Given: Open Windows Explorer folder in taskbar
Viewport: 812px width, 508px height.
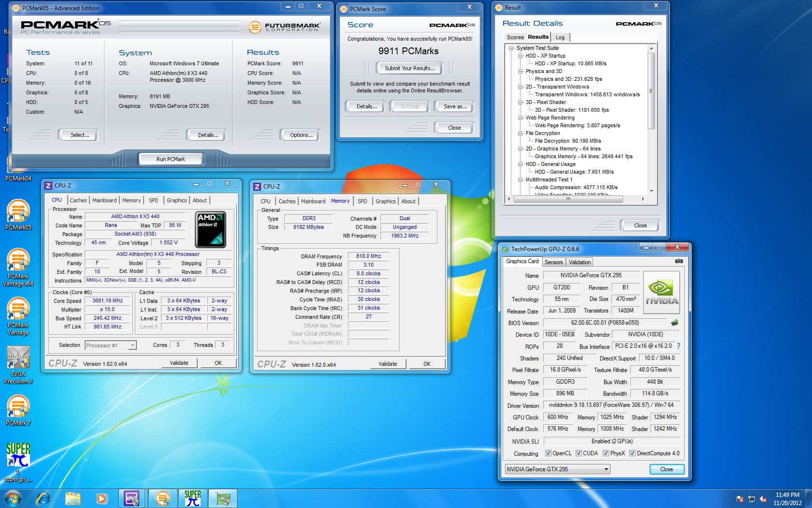Looking at the screenshot, I should (72, 498).
